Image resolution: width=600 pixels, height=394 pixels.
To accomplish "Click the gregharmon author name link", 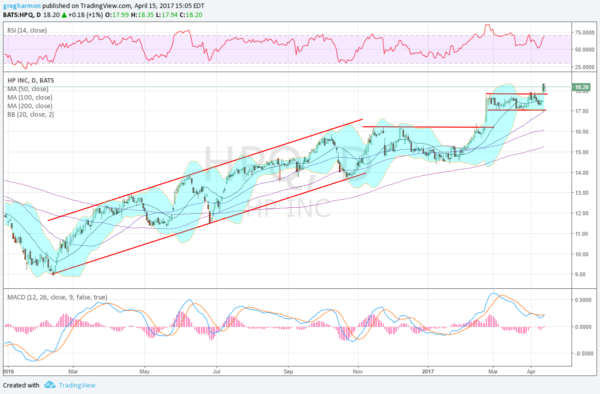I will tap(22, 6).
